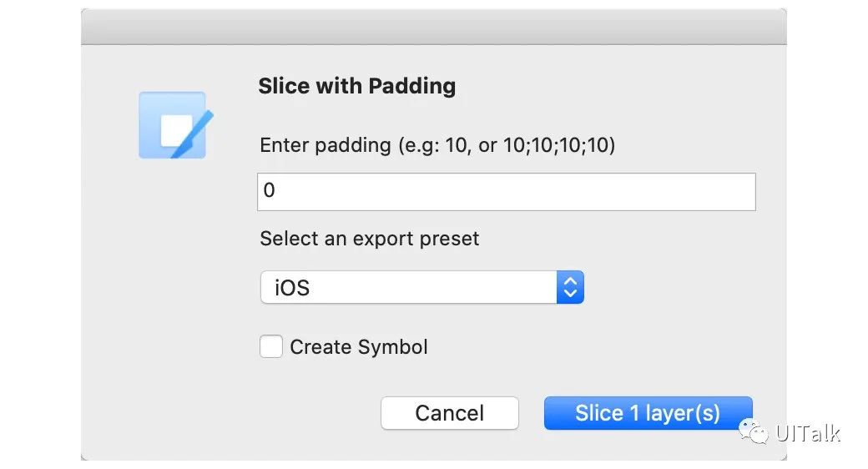Screen dimensions: 868x469
Task: Click the iOS text in preset selector
Action: (x=292, y=288)
